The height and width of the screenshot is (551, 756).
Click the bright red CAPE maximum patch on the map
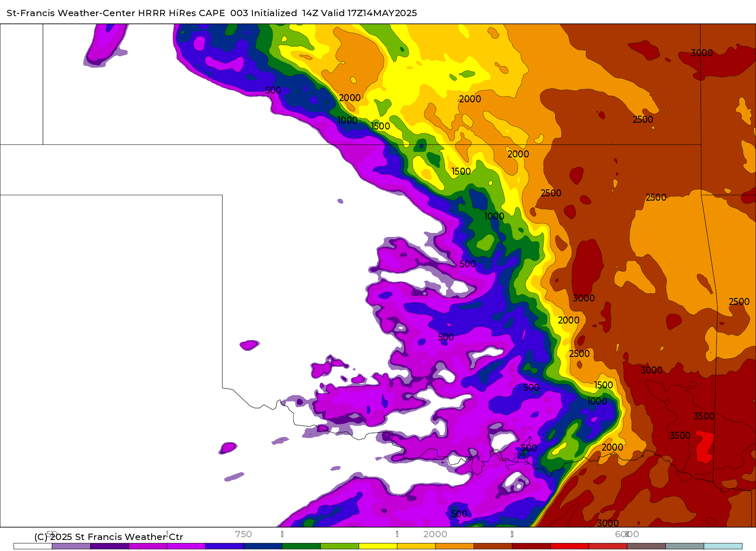click(705, 447)
